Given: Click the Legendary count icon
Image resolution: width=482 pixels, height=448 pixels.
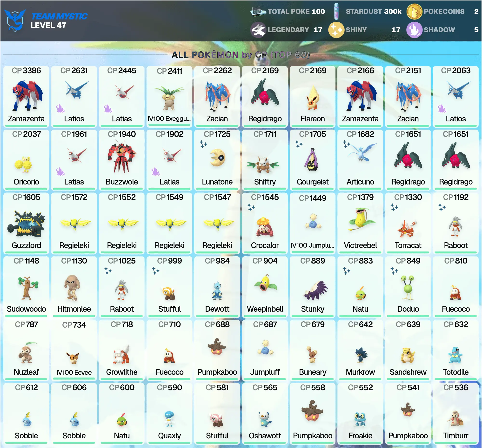Looking at the screenshot, I should coord(258,30).
